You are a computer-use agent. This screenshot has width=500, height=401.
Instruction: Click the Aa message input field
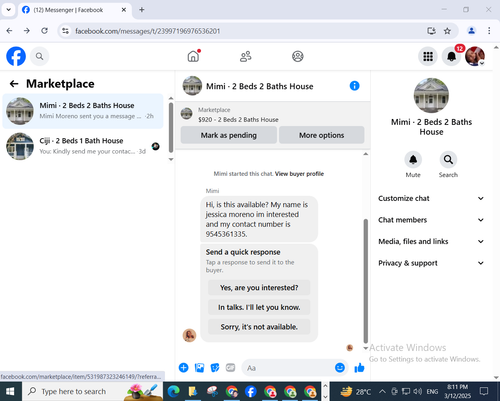[x=288, y=368]
